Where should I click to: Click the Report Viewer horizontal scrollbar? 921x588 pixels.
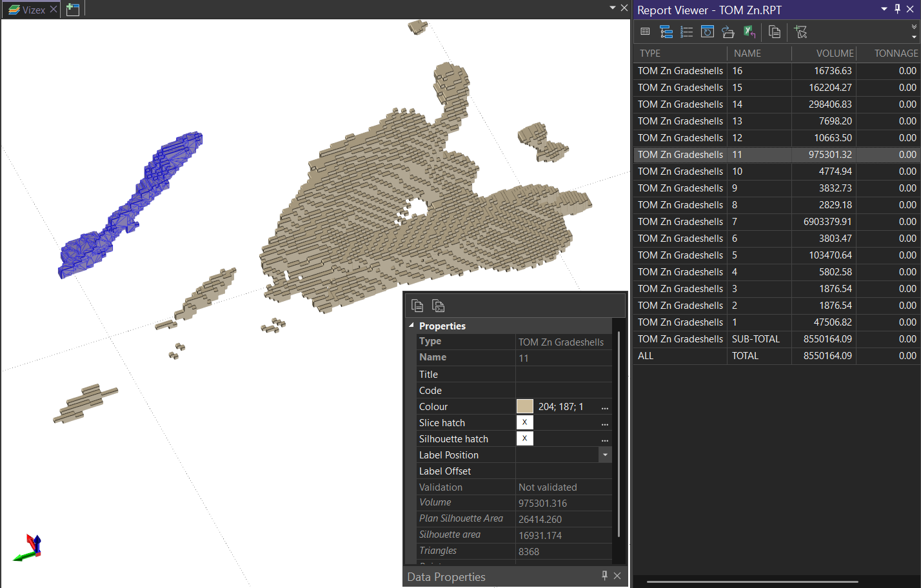coord(752,582)
